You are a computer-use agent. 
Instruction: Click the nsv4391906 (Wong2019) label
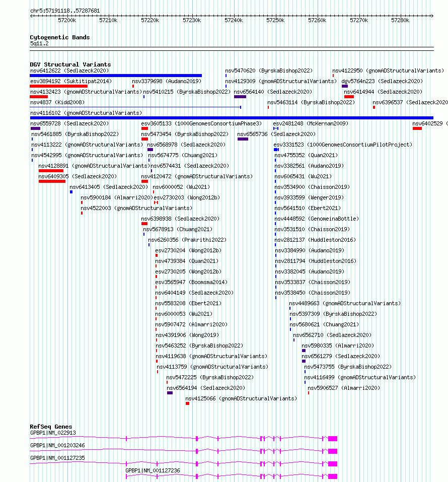coord(187,335)
